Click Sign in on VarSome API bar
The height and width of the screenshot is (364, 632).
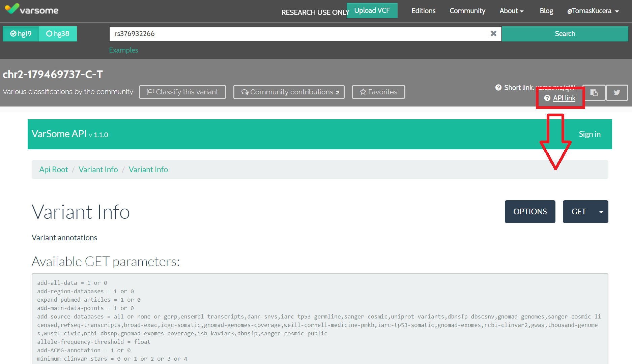(x=590, y=134)
